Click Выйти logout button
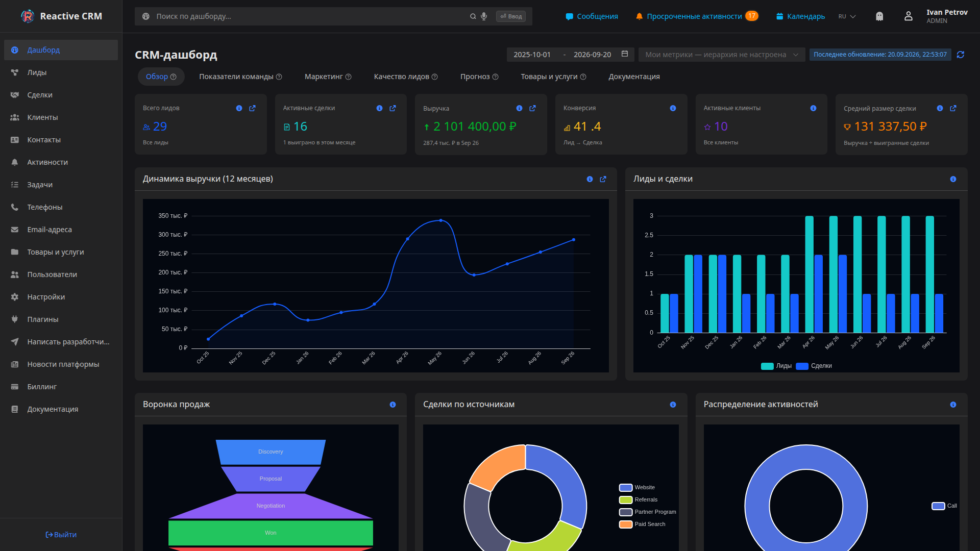 (61, 535)
